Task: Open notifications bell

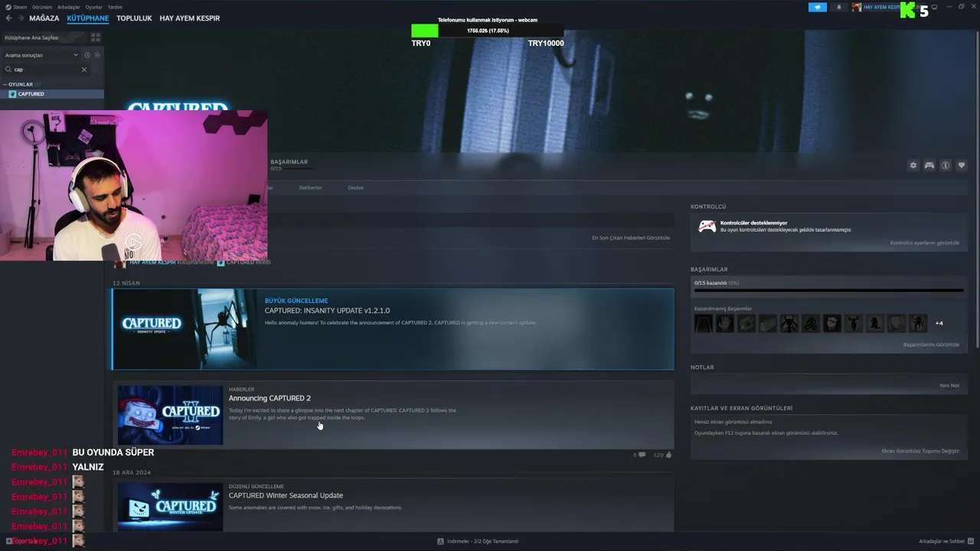Action: (838, 7)
